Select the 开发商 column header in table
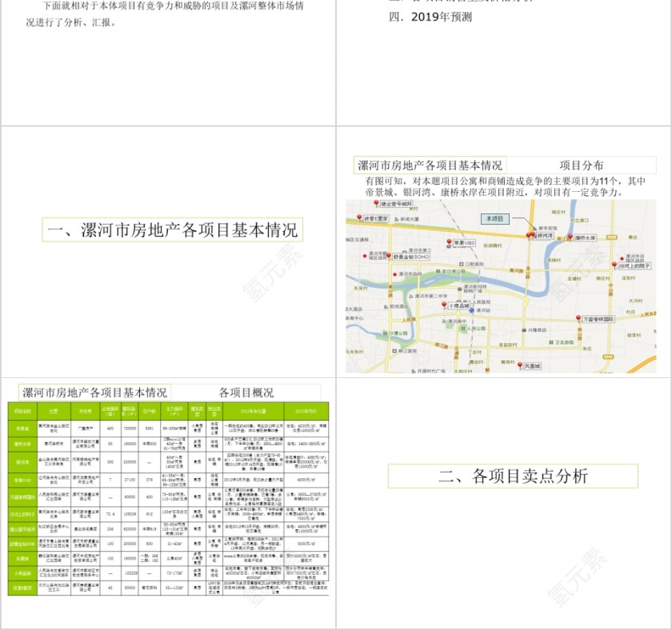This screenshot has height=630, width=672. pyautogui.click(x=84, y=412)
